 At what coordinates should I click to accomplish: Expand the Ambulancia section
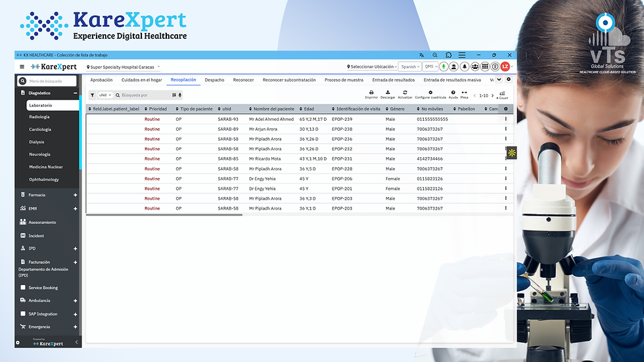[x=75, y=301]
